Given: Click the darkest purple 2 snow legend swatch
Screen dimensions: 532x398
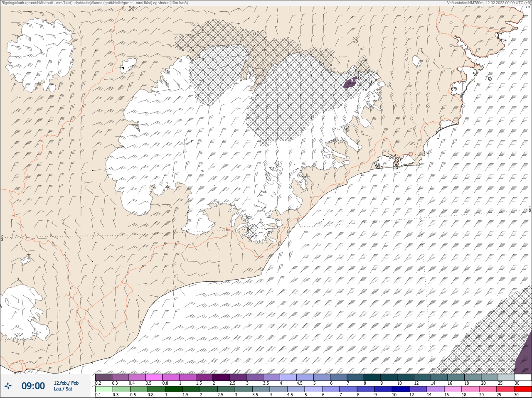Looking at the screenshot, I should click(x=221, y=377).
